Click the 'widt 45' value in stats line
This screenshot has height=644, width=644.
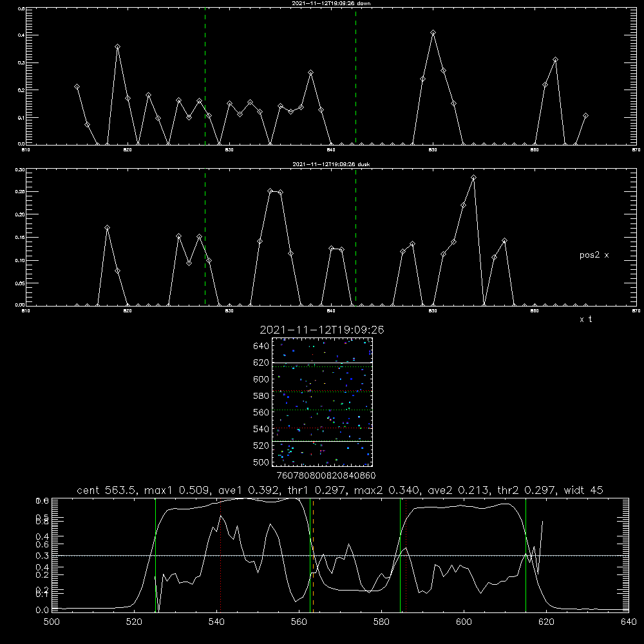point(584,490)
